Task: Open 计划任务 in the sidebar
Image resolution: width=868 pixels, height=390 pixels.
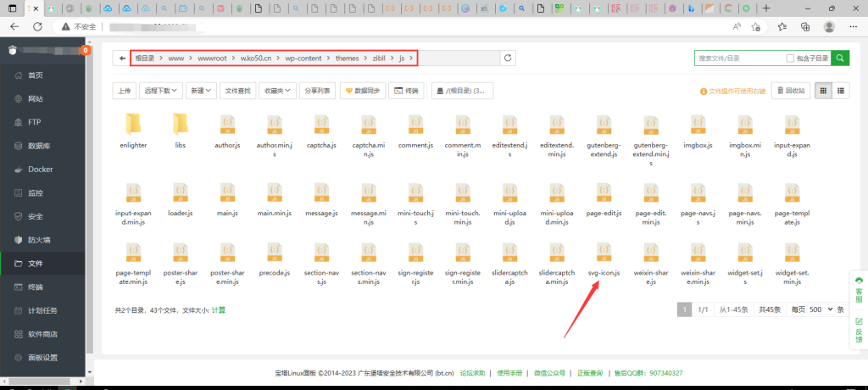Action: pyautogui.click(x=42, y=310)
